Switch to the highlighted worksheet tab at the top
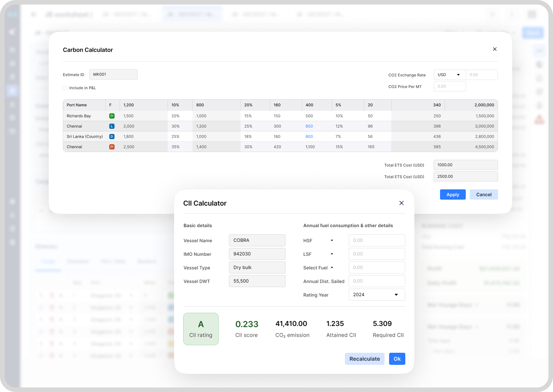This screenshot has height=392, width=553. tap(192, 14)
